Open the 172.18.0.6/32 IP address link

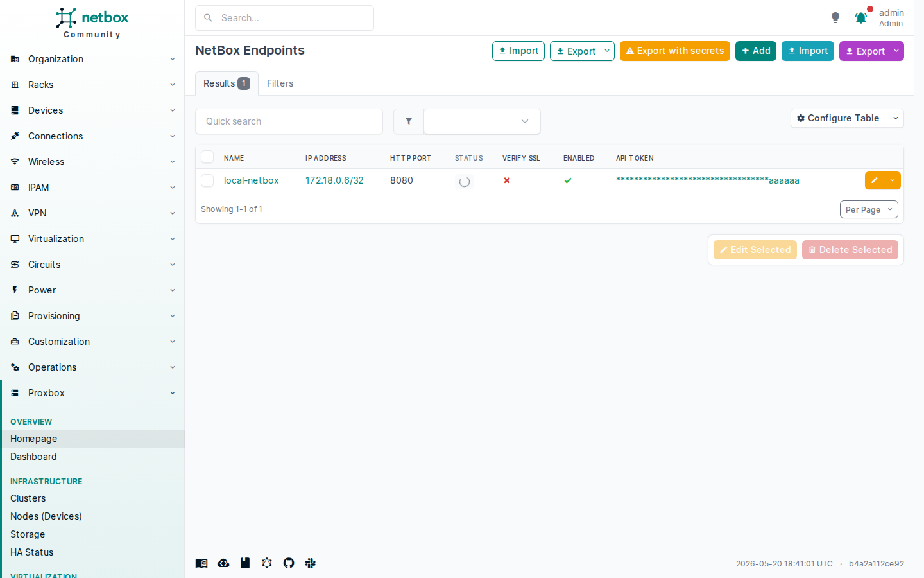click(x=334, y=180)
